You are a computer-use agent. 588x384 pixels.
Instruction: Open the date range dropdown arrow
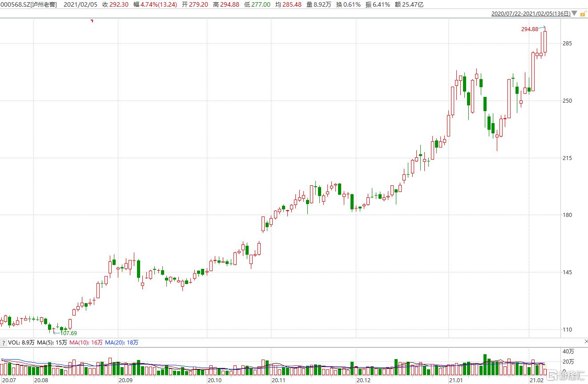click(x=575, y=14)
